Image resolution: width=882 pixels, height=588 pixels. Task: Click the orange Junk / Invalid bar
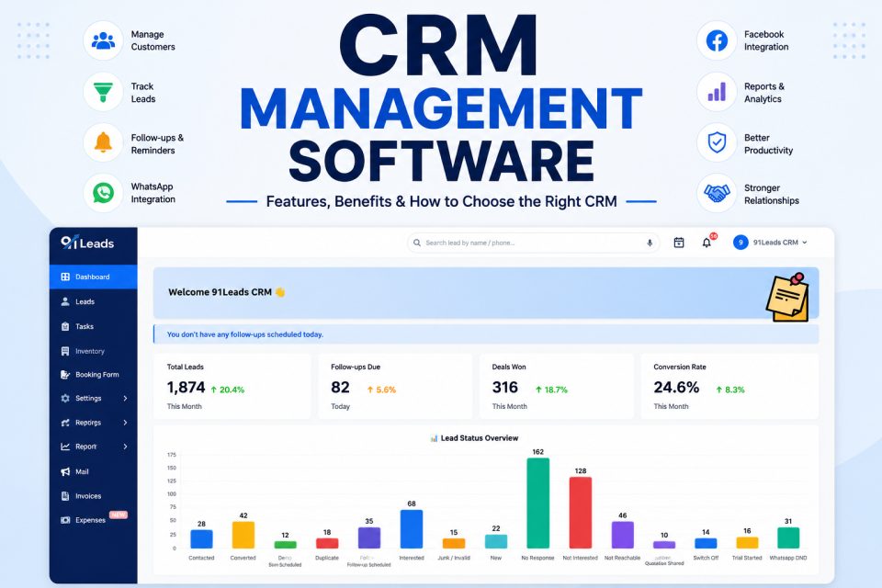click(453, 544)
